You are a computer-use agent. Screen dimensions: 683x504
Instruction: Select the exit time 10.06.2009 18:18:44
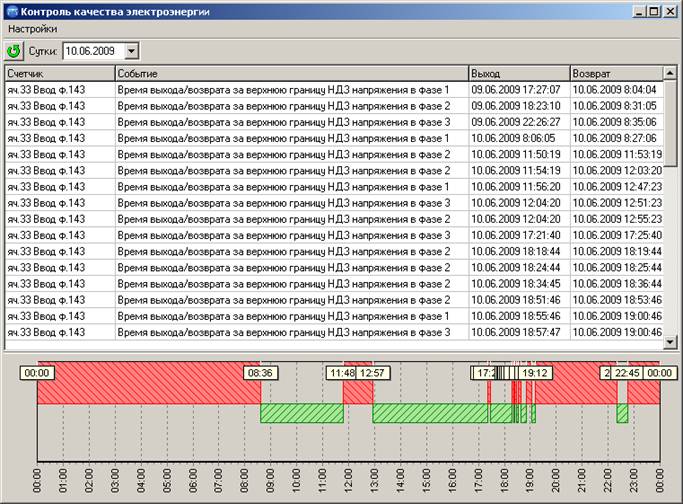click(516, 251)
